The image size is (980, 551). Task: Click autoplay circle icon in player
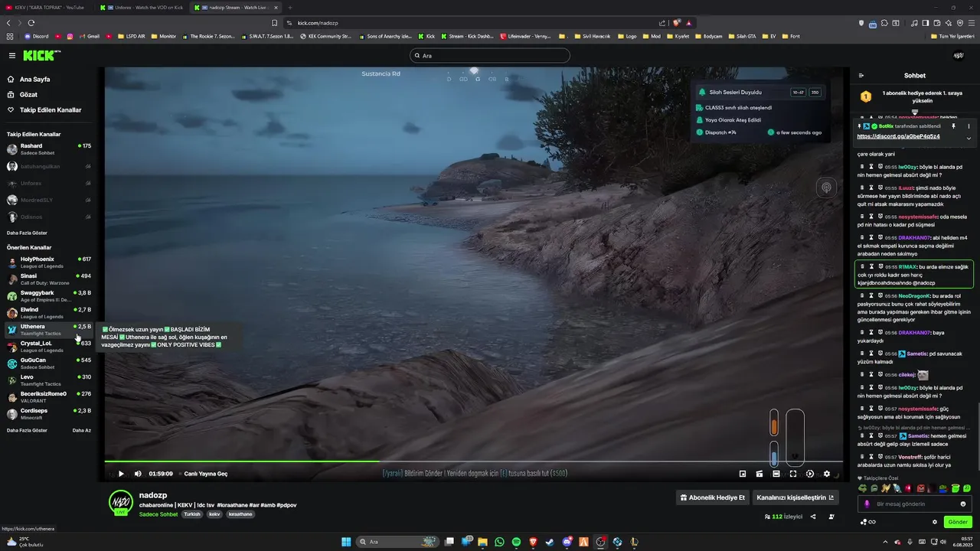[x=810, y=474]
